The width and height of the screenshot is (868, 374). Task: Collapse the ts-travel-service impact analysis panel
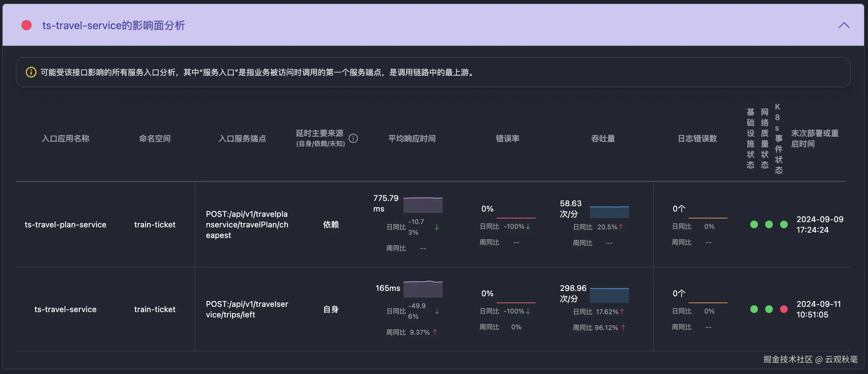point(844,25)
